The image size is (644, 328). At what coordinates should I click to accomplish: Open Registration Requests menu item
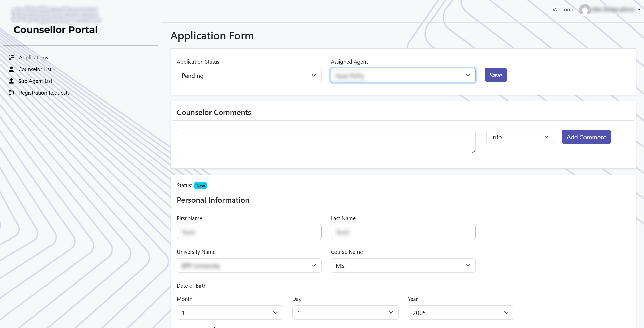[44, 93]
